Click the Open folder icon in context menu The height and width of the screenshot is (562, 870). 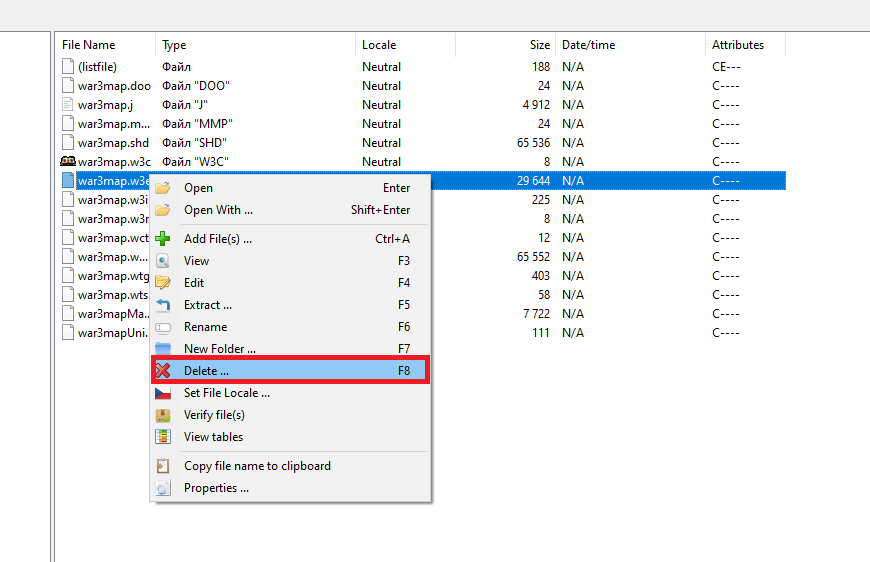pos(163,188)
